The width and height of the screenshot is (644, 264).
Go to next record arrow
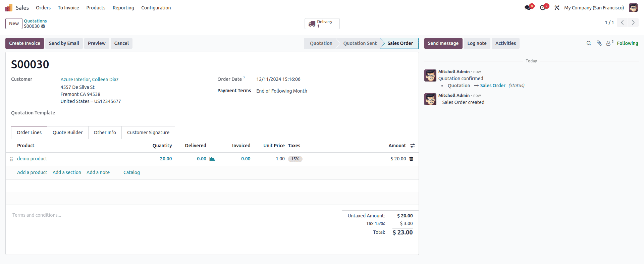click(x=633, y=22)
